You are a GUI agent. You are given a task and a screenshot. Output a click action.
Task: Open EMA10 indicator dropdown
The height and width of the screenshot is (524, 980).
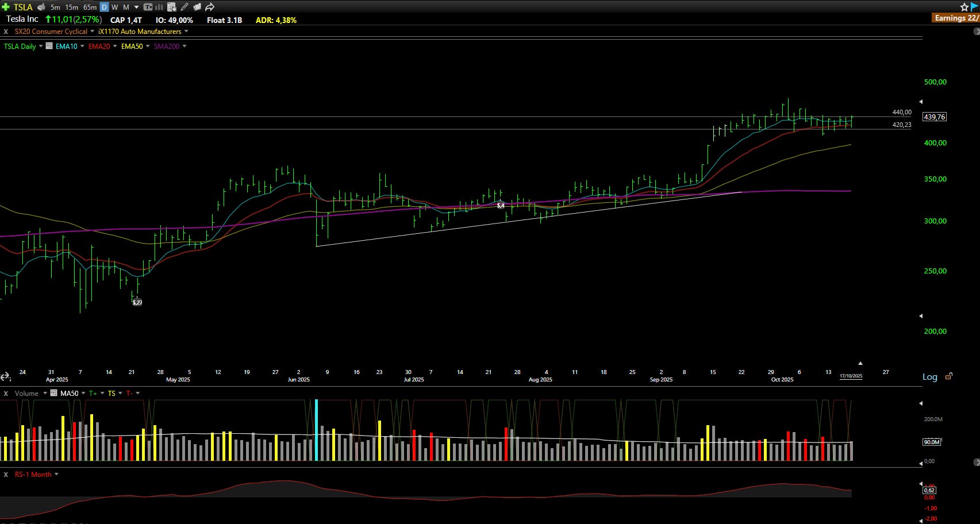pyautogui.click(x=82, y=46)
